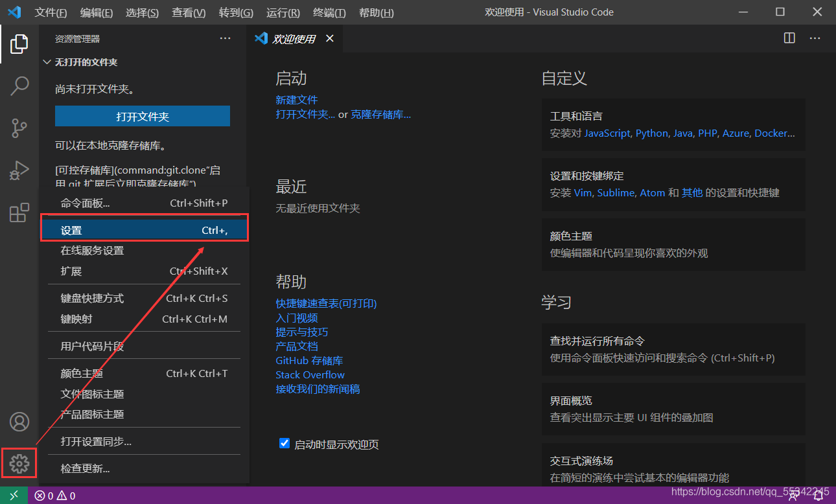This screenshot has width=836, height=504.
Task: Choose 打开设置同步... menu entry
Action: (x=144, y=442)
